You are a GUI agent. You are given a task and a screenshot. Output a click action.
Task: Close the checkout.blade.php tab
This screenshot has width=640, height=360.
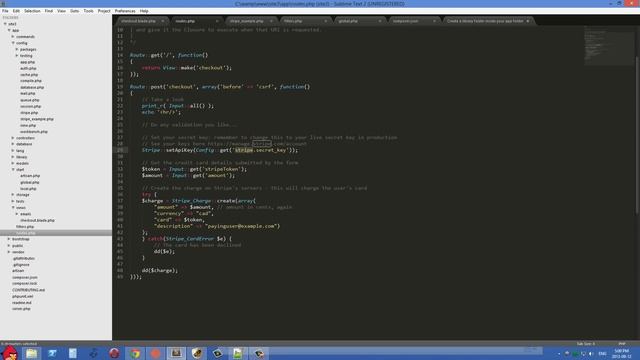pyautogui.click(x=162, y=21)
